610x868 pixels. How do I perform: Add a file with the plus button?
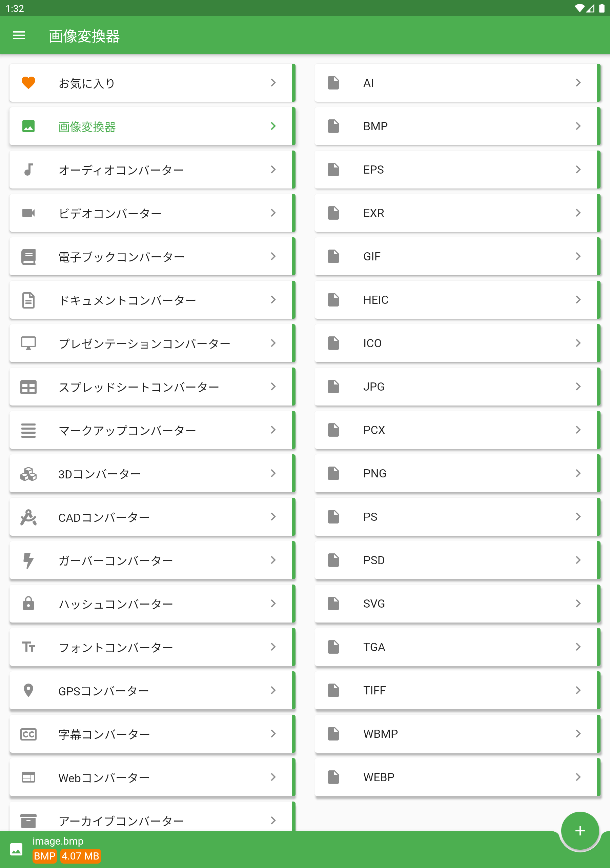click(x=580, y=831)
